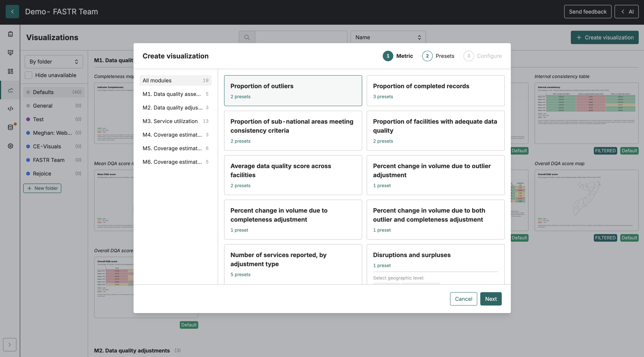
Task: Filter by M3. Service utilization module
Action: click(175, 121)
